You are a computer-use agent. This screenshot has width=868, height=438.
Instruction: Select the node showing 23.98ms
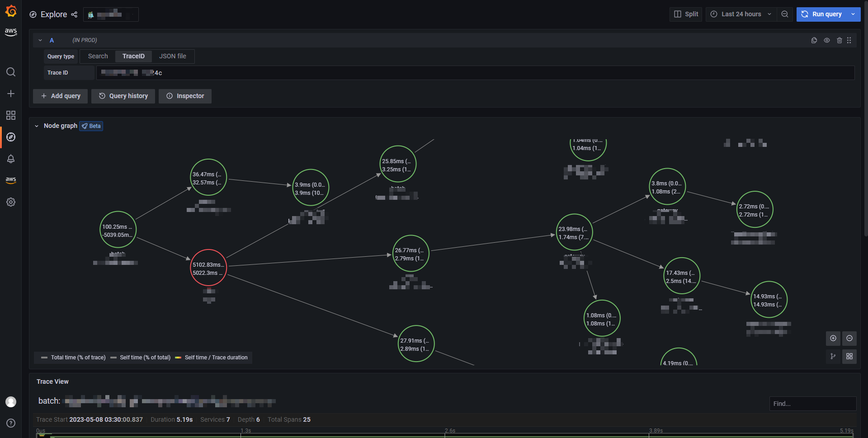point(574,232)
